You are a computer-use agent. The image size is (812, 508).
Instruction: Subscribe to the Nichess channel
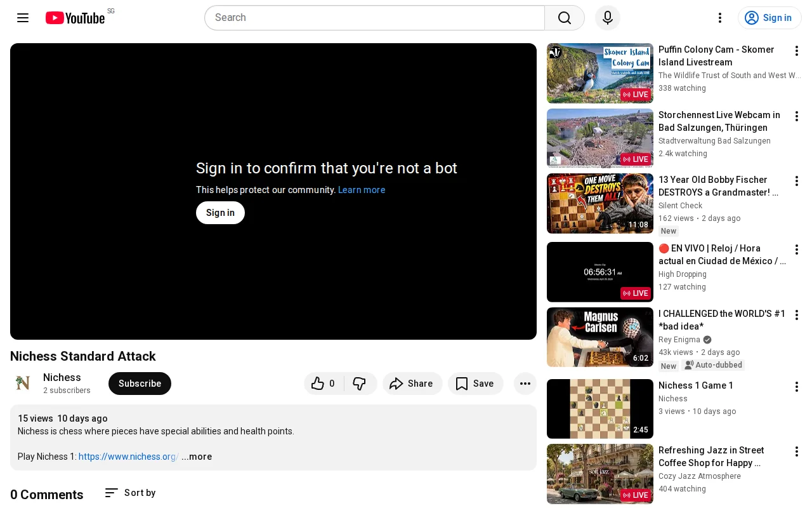pyautogui.click(x=140, y=384)
